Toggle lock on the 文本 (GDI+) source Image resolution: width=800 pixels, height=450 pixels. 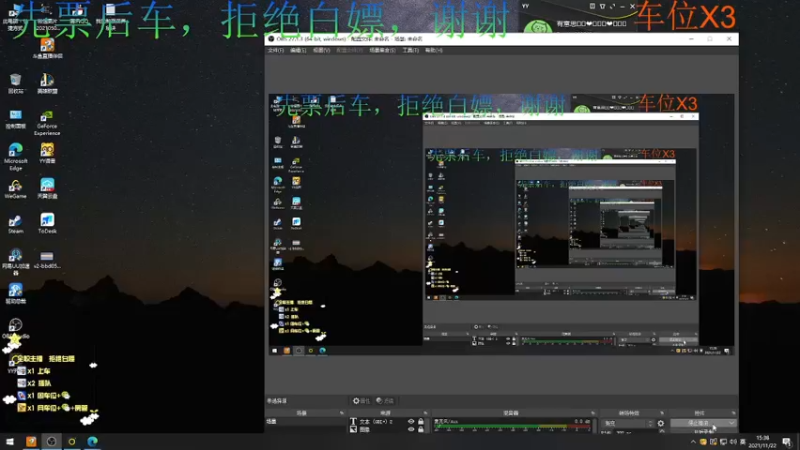420,421
